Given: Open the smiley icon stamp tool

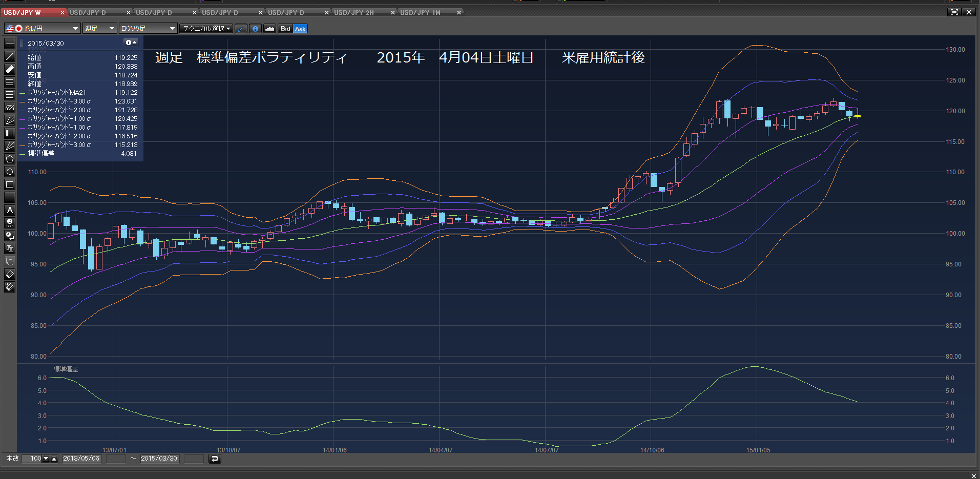Looking at the screenshot, I should click(x=10, y=223).
